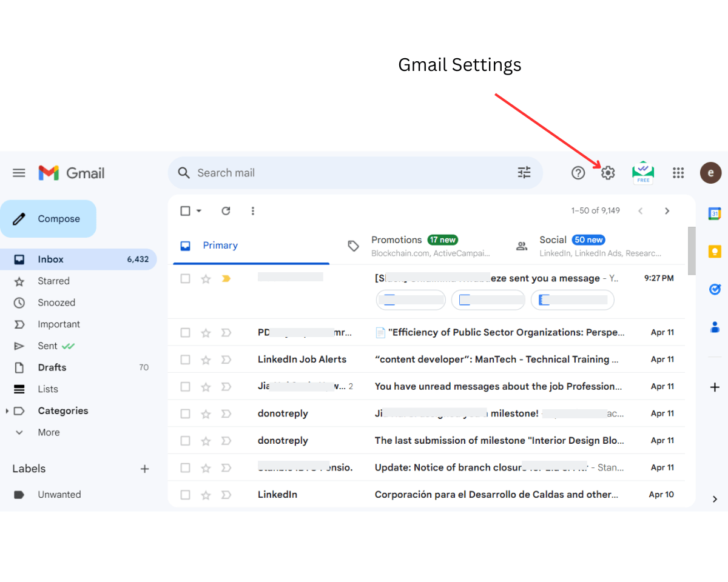The image size is (728, 582).
Task: Star the LinkedIn Job Alerts email
Action: [x=206, y=360]
